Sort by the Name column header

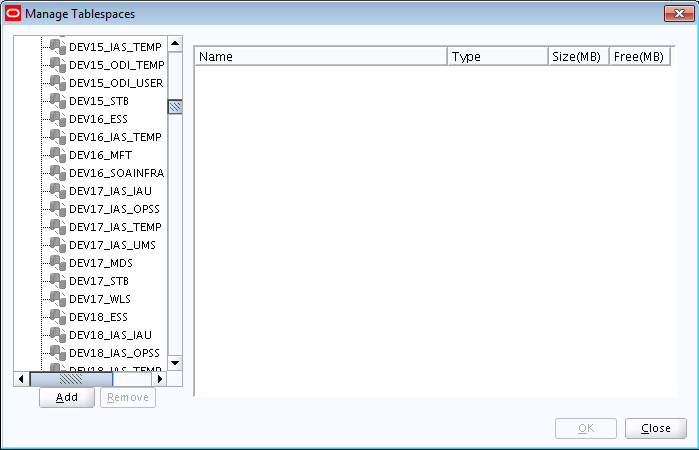pos(321,57)
